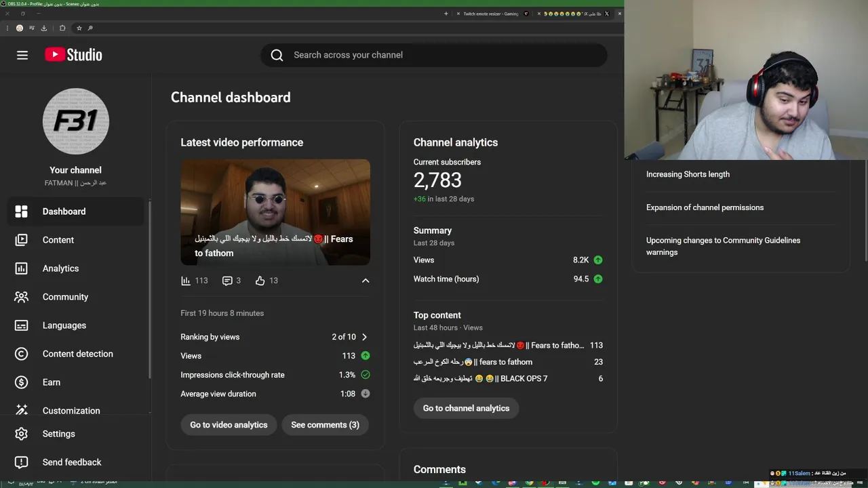Open a new browser tab with plus
Screen dimensions: 868x488
[x=446, y=14]
